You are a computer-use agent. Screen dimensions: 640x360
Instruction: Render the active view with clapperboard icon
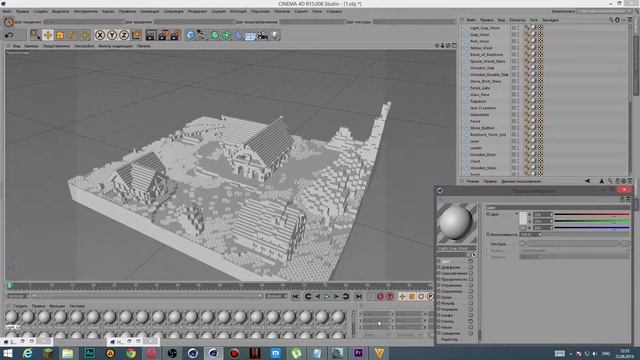[151, 36]
